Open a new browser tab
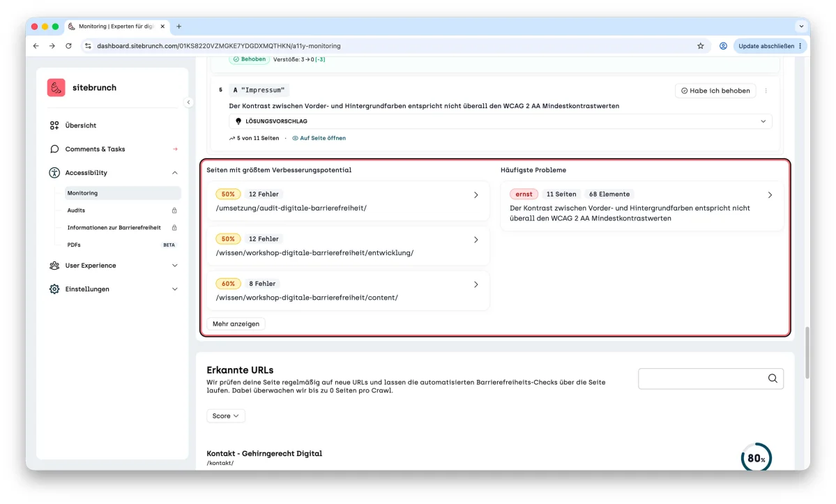This screenshot has height=504, width=836. click(x=179, y=26)
